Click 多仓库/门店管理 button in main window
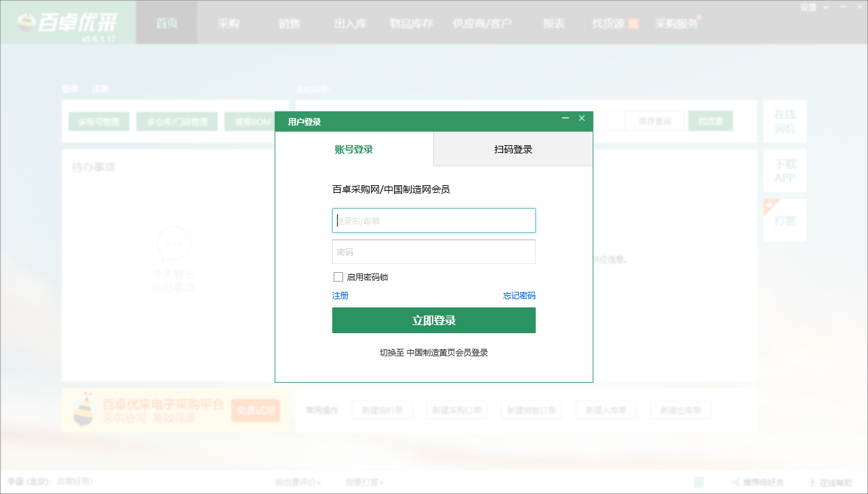Screen dimensions: 868x494 click(177, 122)
